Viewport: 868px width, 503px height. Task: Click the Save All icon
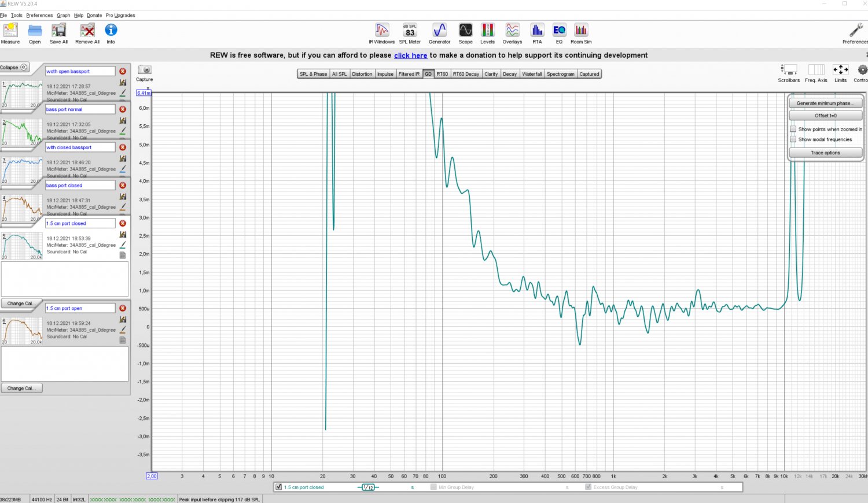pyautogui.click(x=58, y=34)
